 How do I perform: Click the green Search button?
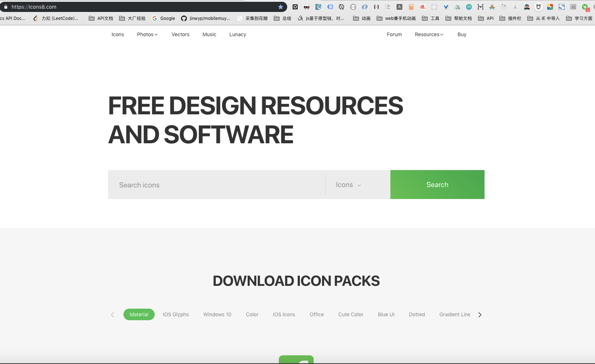point(437,185)
